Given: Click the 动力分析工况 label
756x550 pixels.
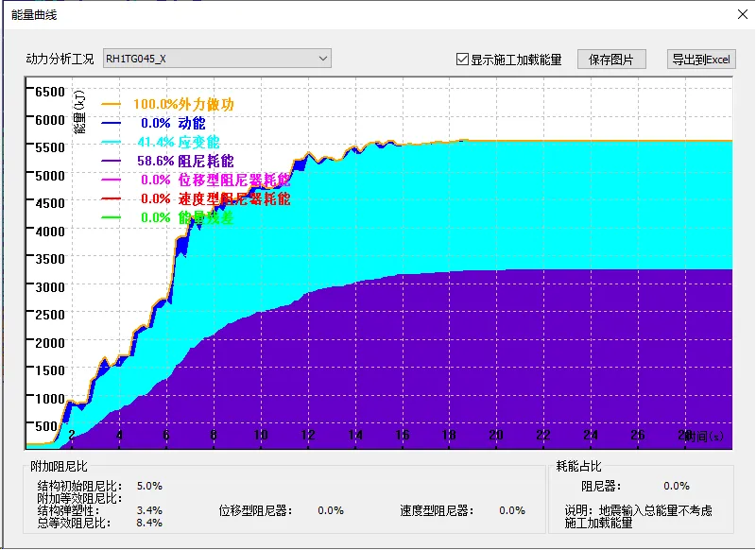Looking at the screenshot, I should [60, 59].
